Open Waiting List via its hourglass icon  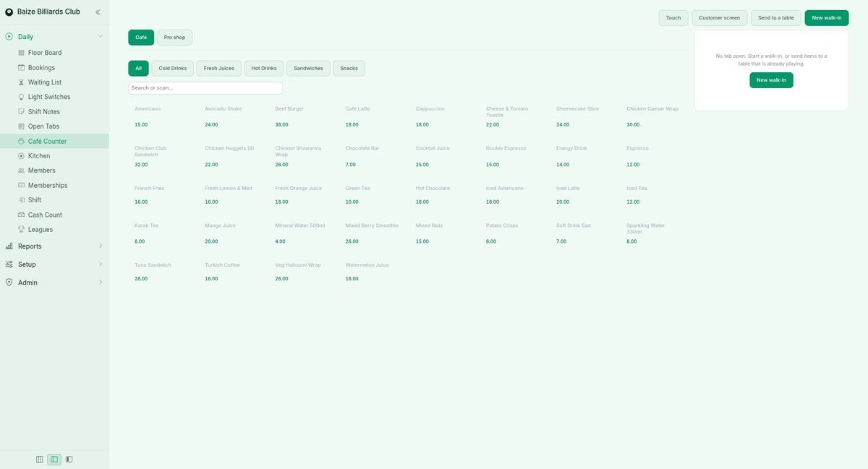coord(21,82)
